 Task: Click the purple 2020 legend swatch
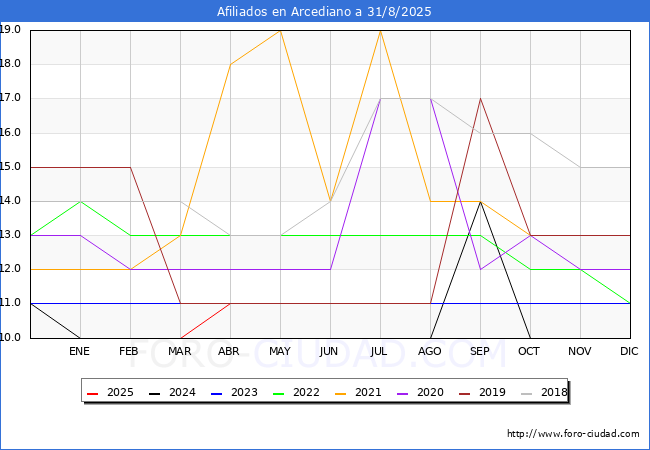pyautogui.click(x=403, y=393)
